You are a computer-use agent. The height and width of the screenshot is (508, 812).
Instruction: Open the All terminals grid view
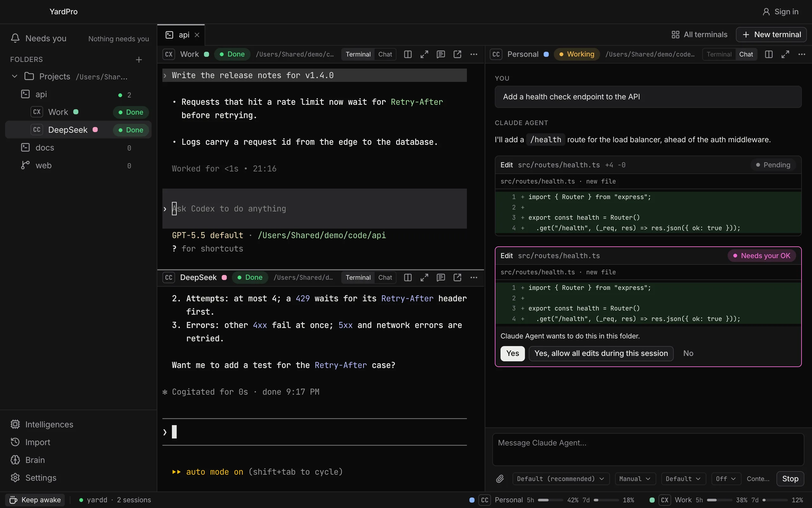(699, 35)
